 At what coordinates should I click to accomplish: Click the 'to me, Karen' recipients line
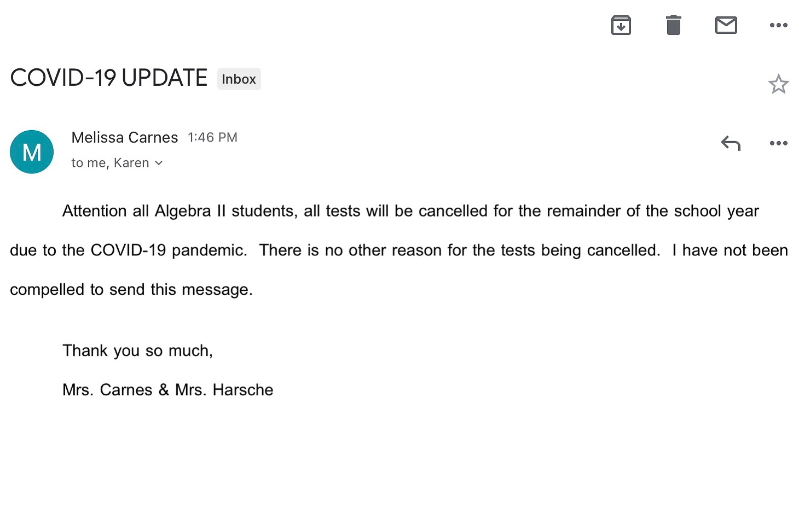(x=110, y=163)
